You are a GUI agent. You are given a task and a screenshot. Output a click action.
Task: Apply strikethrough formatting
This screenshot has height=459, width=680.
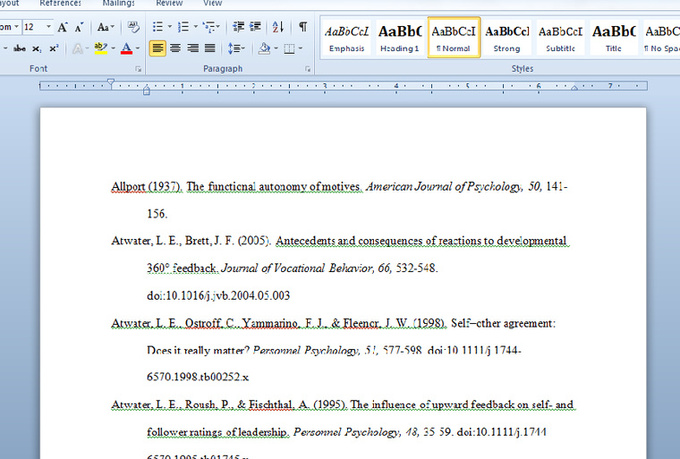pos(20,48)
